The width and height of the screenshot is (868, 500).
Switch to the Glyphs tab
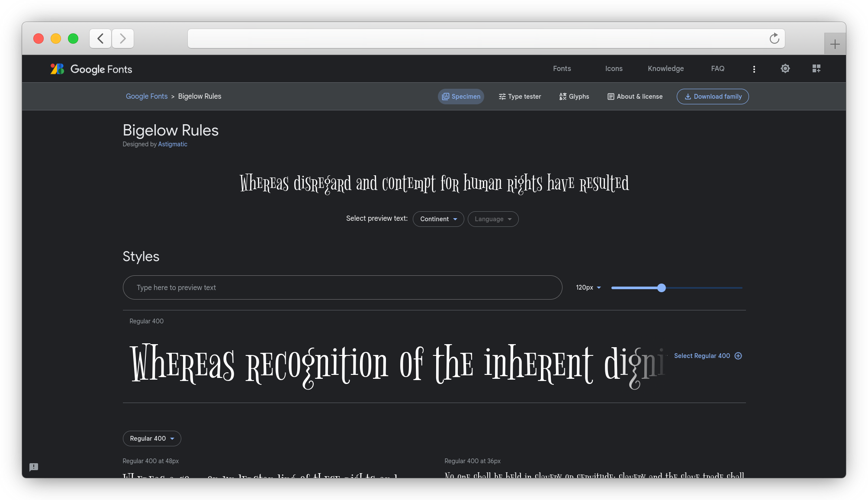coord(574,97)
